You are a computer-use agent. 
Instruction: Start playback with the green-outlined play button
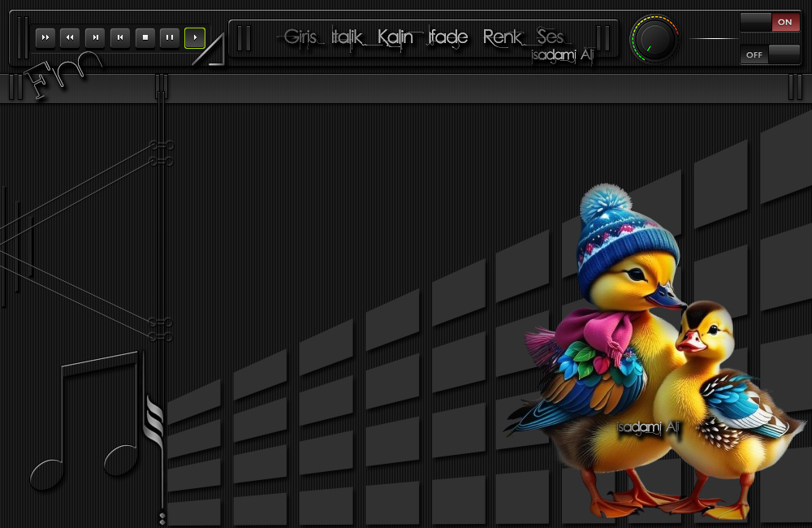tap(195, 38)
